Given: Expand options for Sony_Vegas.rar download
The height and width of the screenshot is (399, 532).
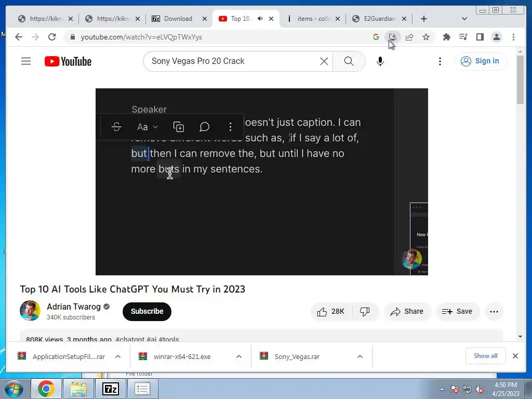Looking at the screenshot, I should click(360, 356).
